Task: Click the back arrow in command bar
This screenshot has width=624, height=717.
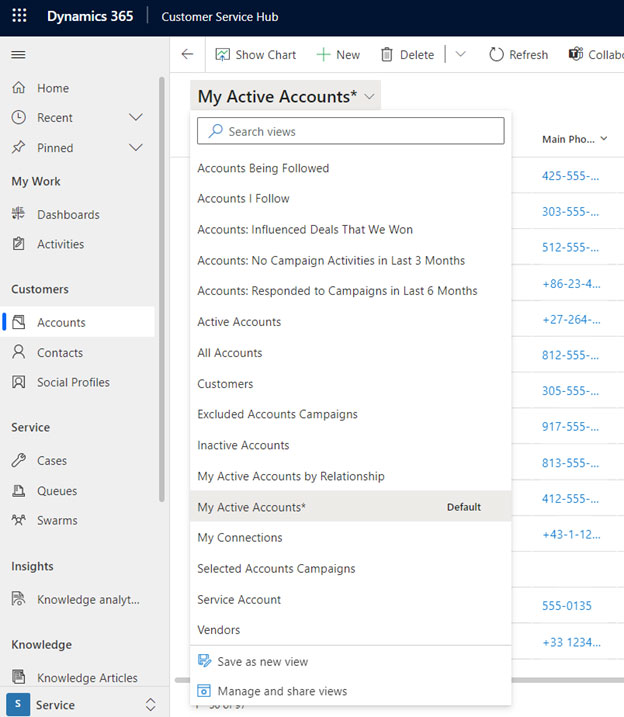Action: pos(187,54)
